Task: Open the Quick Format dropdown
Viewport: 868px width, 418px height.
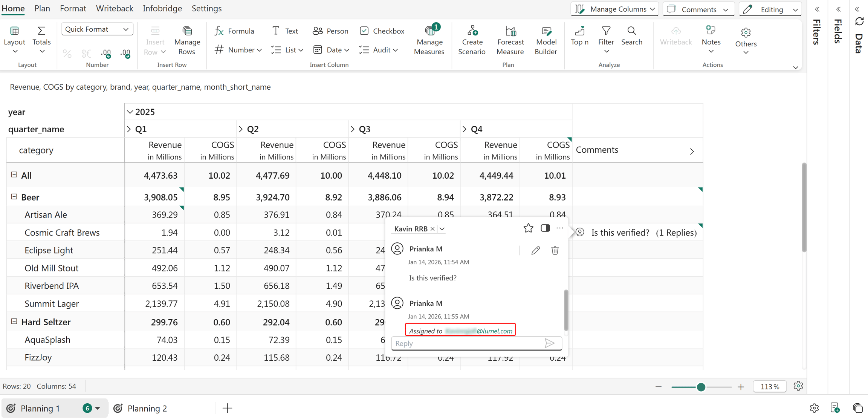Action: click(x=97, y=29)
